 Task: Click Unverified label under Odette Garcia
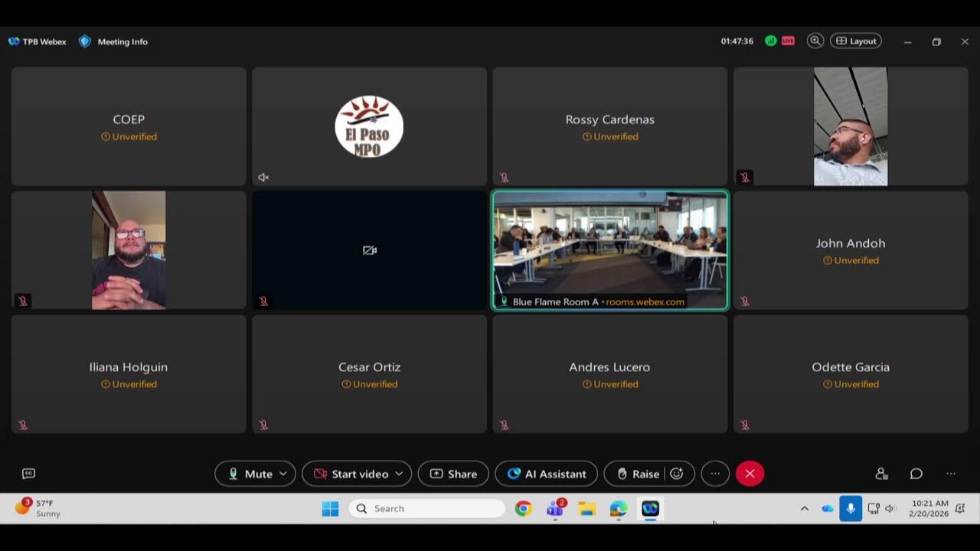[851, 384]
